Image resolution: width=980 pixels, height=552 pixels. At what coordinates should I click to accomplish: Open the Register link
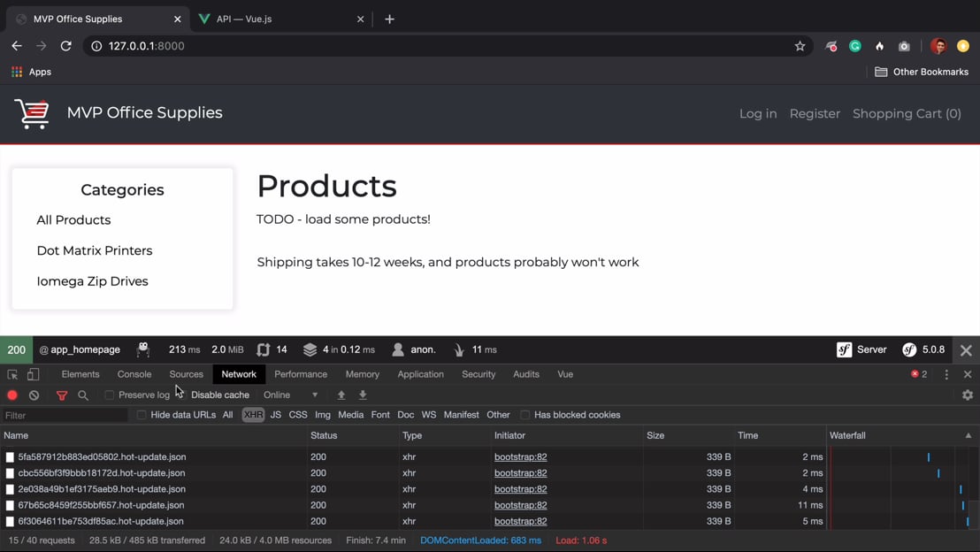pos(815,113)
